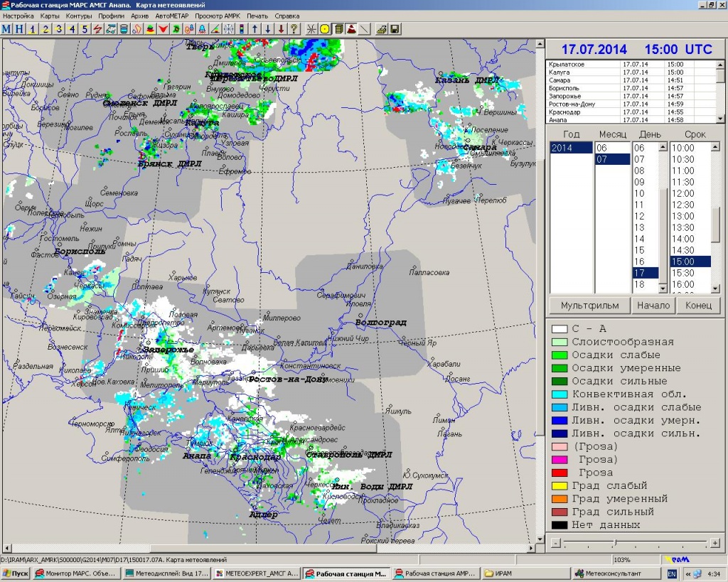Click the blue up arrow toolbar icon

[x=255, y=29]
